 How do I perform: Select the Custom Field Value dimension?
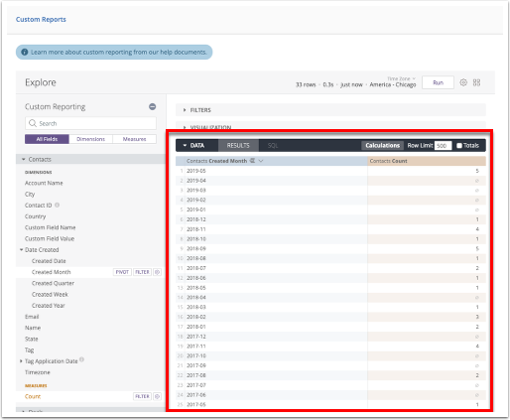[x=50, y=238]
